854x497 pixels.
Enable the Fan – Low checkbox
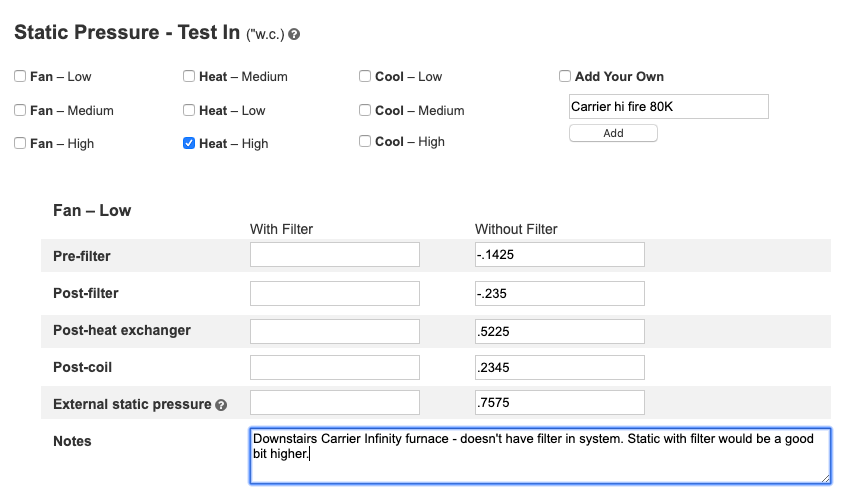click(20, 76)
